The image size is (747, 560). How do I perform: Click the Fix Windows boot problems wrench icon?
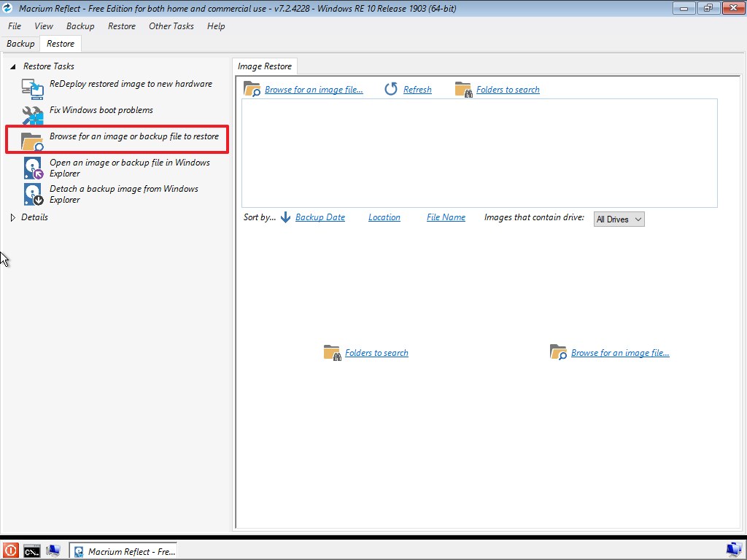[x=33, y=115]
